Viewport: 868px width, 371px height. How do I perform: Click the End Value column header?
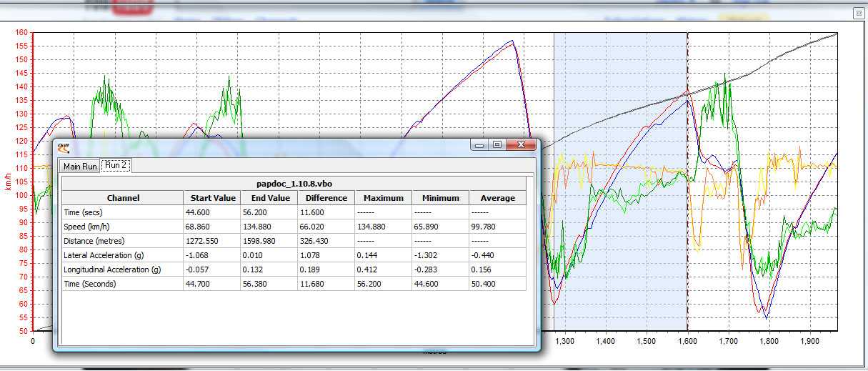(x=269, y=198)
